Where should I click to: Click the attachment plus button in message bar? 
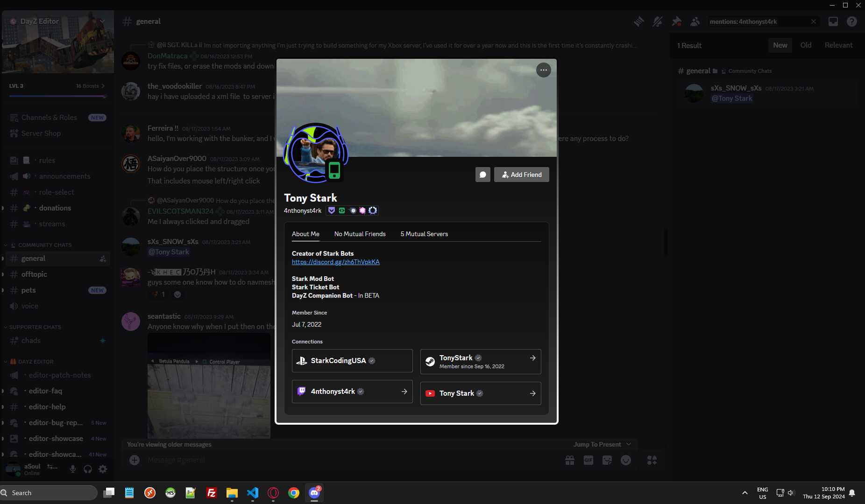[x=135, y=460]
